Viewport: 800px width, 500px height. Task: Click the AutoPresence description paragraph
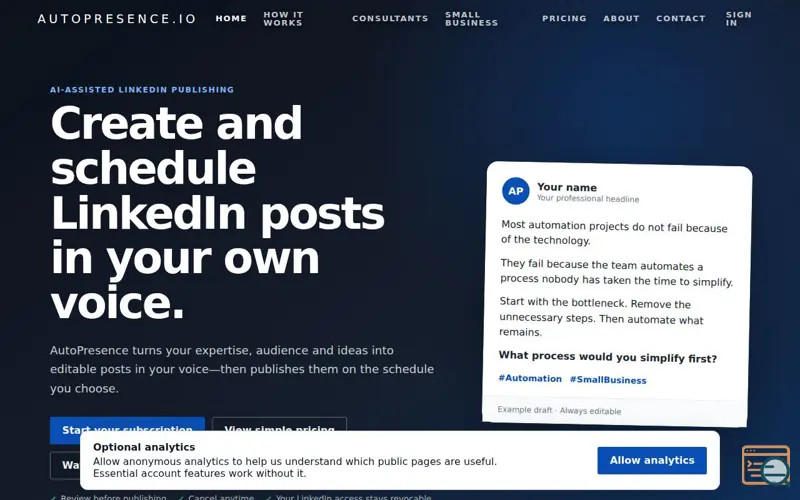[x=242, y=369]
